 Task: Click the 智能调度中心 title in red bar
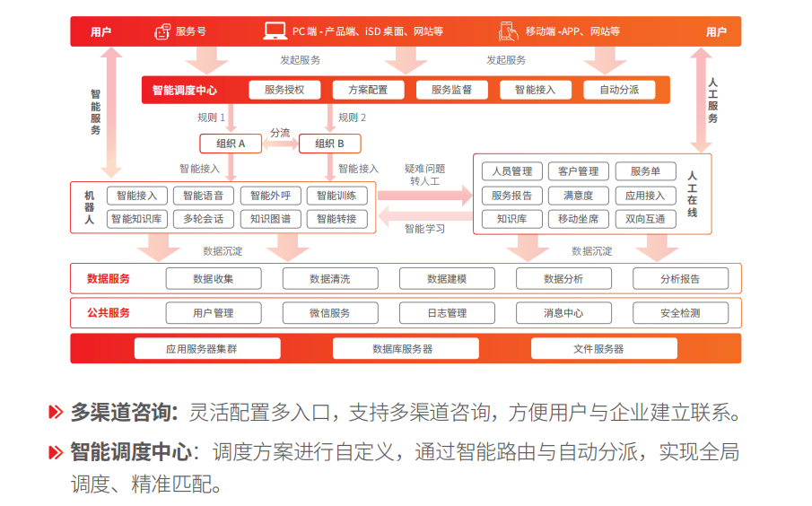point(184,90)
